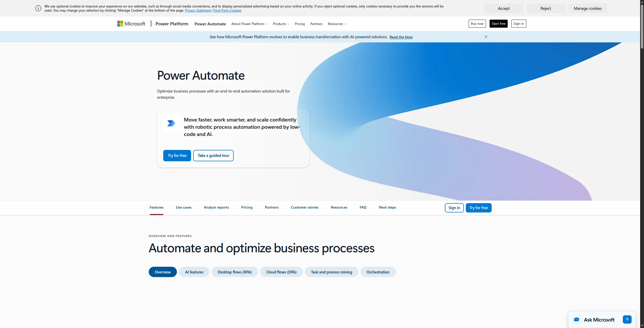Click the Start free button
This screenshot has height=328, width=644.
tap(499, 24)
